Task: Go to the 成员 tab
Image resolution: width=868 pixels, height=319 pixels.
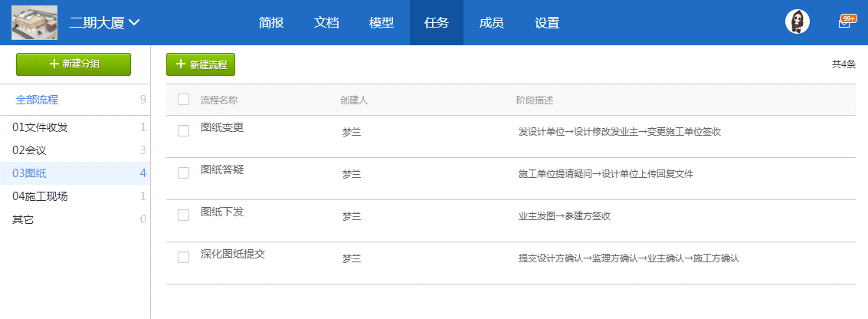Action: click(491, 23)
